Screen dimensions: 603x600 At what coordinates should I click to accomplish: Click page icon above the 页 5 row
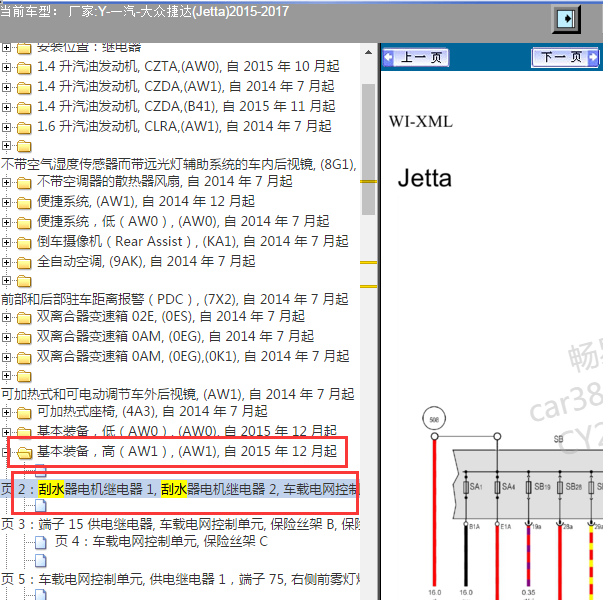[41, 561]
